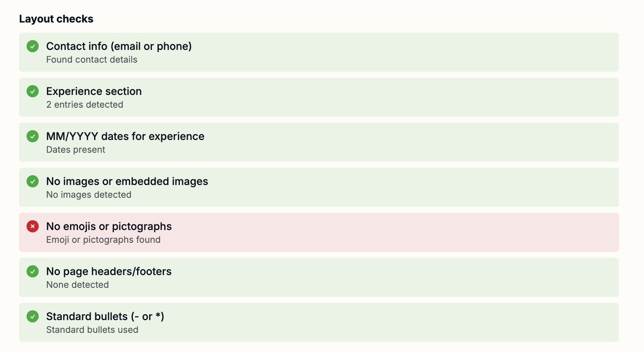Viewport: 644px width, 352px height.
Task: Click the 2 entries detected link
Action: (84, 104)
